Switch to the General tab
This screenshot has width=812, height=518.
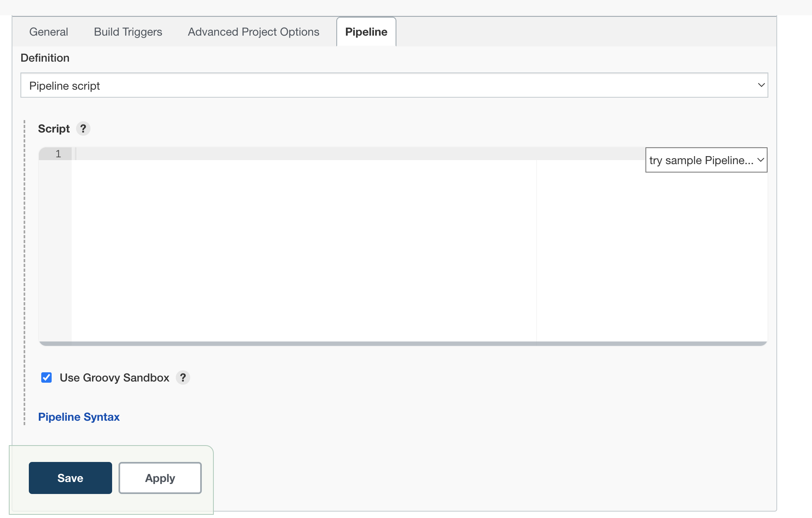(48, 32)
